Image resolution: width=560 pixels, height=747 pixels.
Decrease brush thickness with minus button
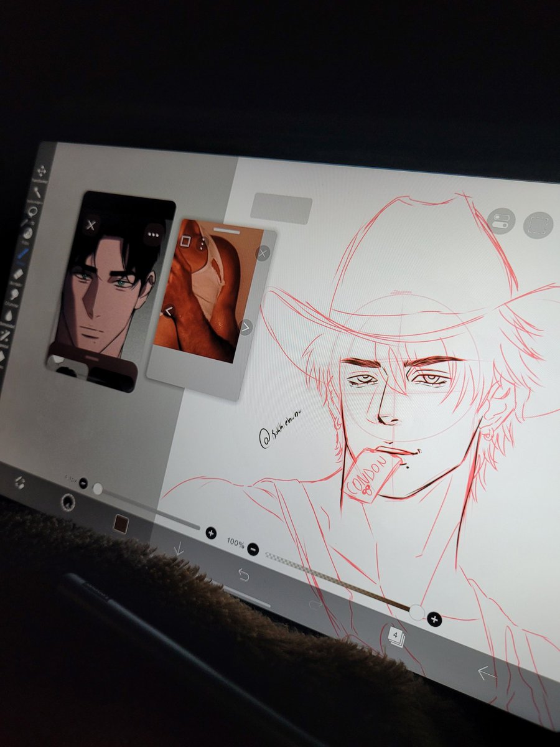(x=83, y=484)
